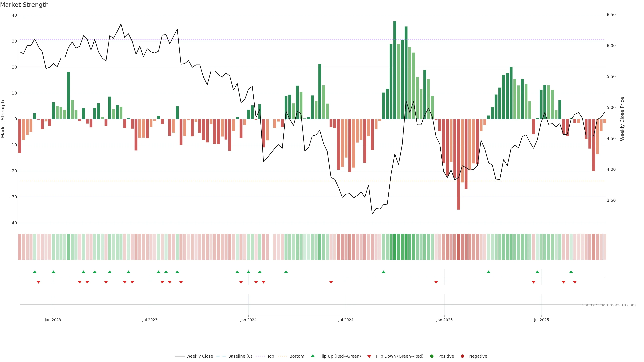Click the Market Strength chart title
Image resolution: width=644 pixels, height=362 pixels.
coord(24,5)
